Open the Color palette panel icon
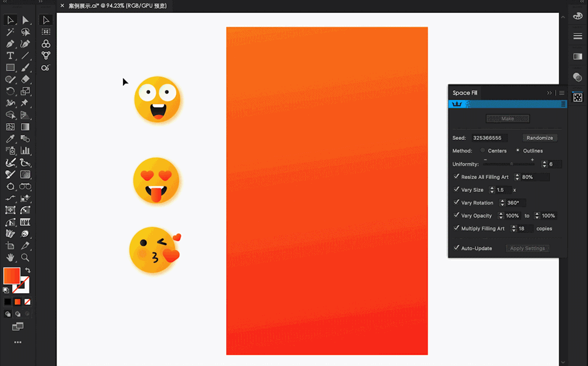Screen dimensions: 588x366 577,16
